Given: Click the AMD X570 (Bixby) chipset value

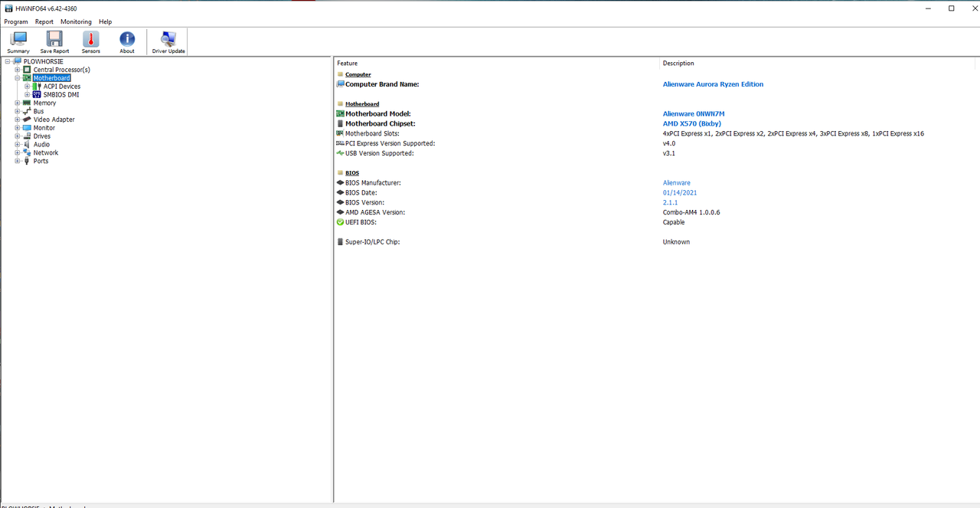Looking at the screenshot, I should click(691, 123).
